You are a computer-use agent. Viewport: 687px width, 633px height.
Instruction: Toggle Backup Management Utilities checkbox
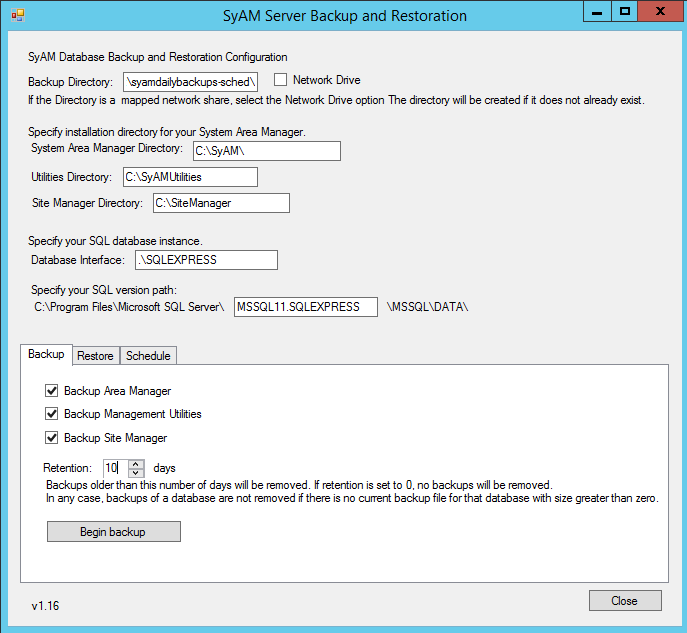pos(52,414)
